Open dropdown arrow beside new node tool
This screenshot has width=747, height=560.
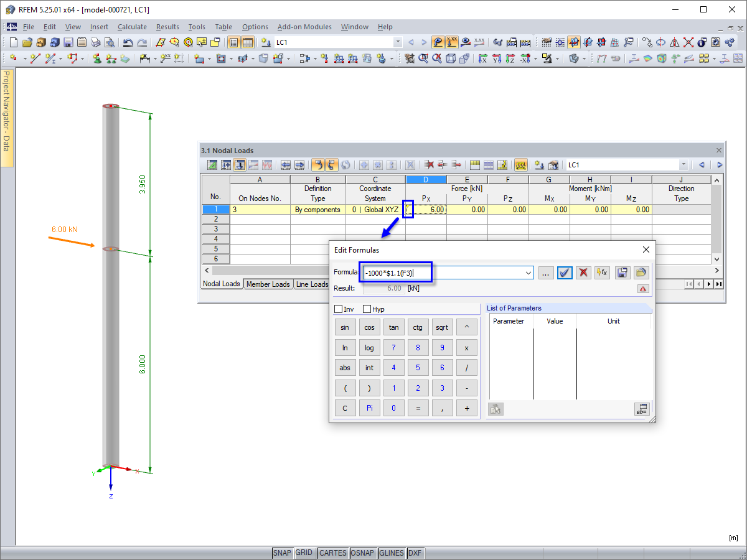tap(24, 58)
